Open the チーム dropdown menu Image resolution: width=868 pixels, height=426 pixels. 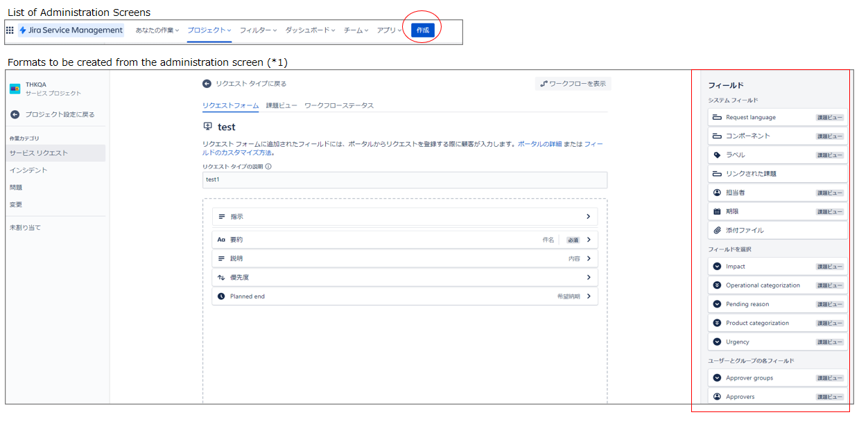click(356, 30)
